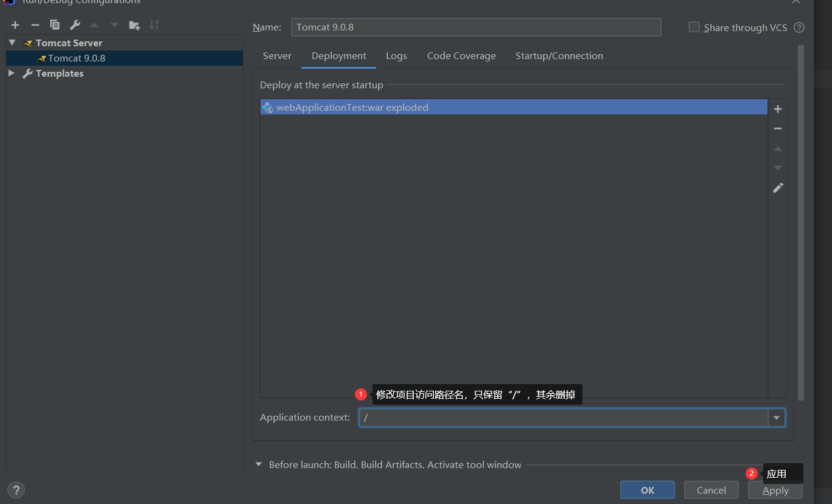
Task: Move configuration up in toolbar
Action: pyautogui.click(x=94, y=25)
